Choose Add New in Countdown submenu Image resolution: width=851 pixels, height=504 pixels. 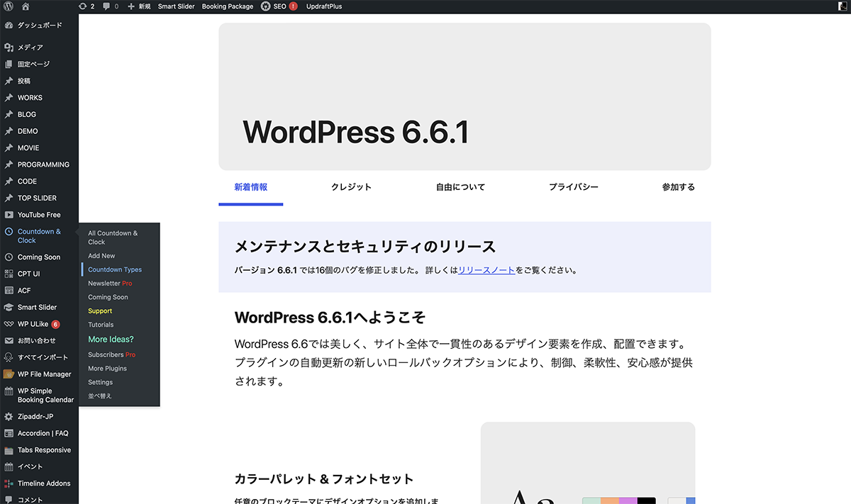101,256
